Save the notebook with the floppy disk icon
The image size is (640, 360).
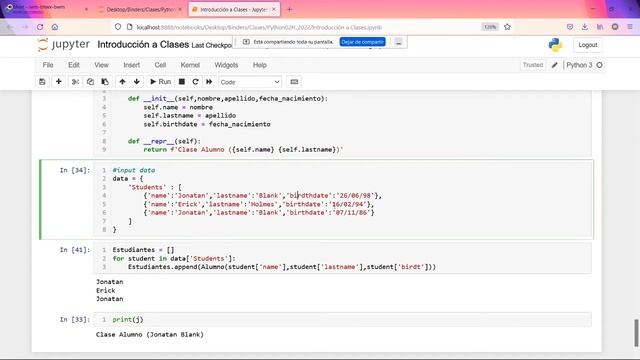[x=42, y=82]
